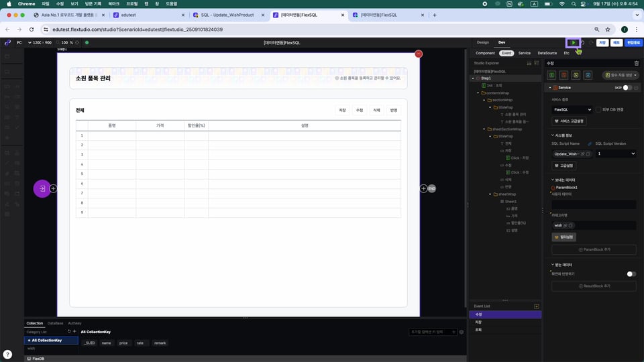This screenshot has height=362, width=644.
Task: Select the 저장 event in Event List
Action: coord(505,322)
